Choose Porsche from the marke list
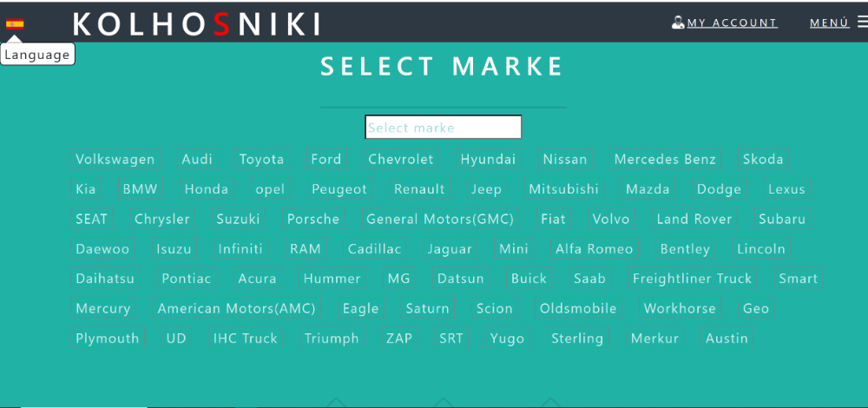This screenshot has height=408, width=868. [313, 219]
